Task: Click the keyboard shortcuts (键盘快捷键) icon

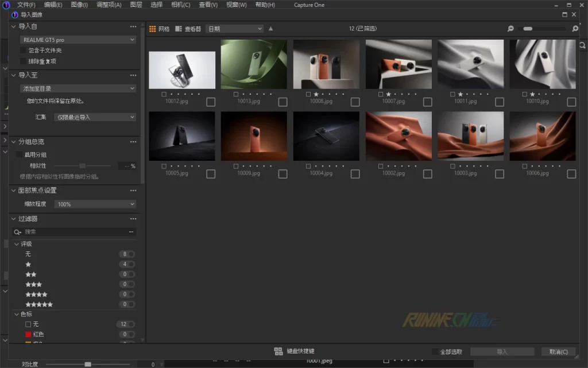Action: pyautogui.click(x=278, y=351)
